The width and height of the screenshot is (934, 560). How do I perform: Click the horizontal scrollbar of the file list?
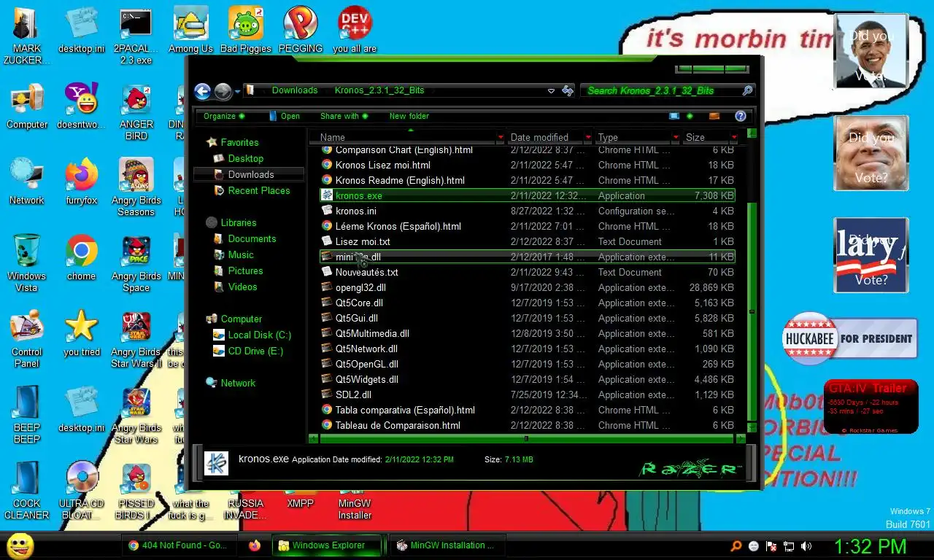(x=526, y=439)
